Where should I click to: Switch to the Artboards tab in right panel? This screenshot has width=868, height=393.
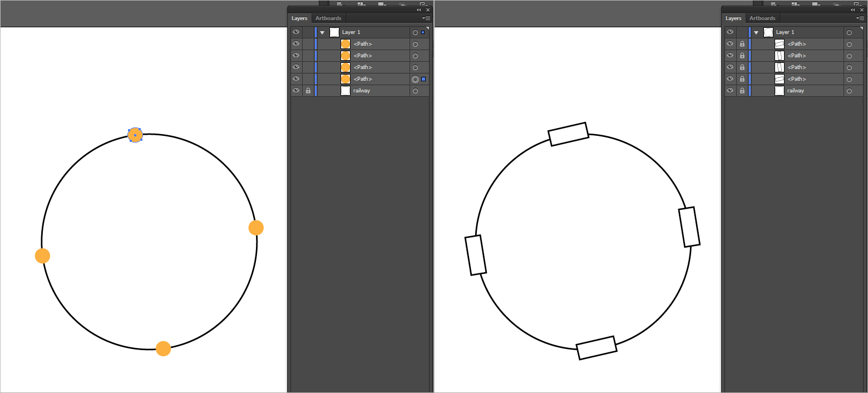coord(762,18)
